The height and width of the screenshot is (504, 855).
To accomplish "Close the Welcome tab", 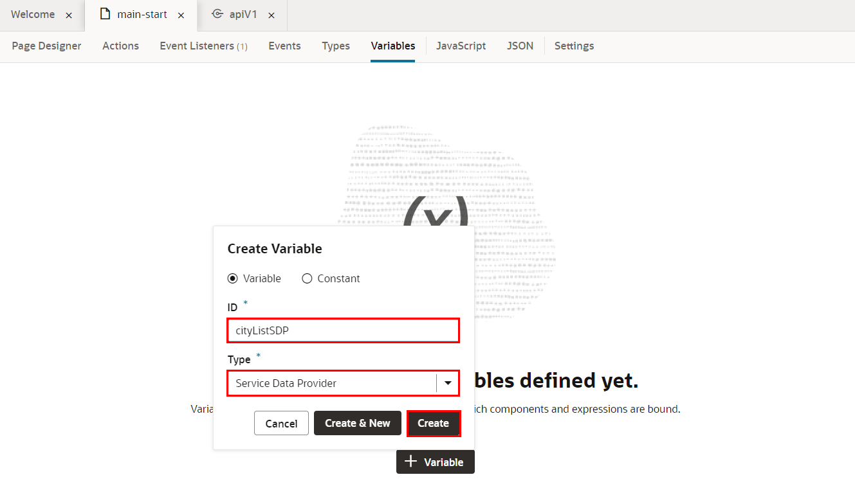I will (x=69, y=15).
